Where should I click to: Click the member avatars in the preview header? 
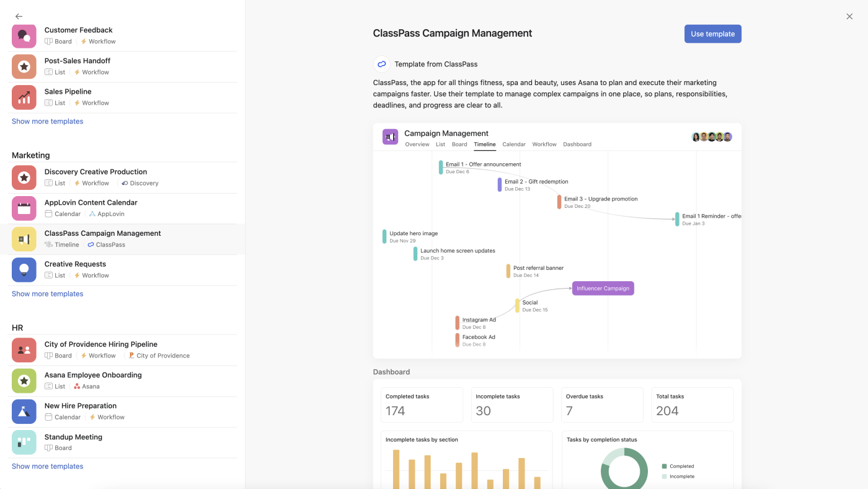click(712, 137)
